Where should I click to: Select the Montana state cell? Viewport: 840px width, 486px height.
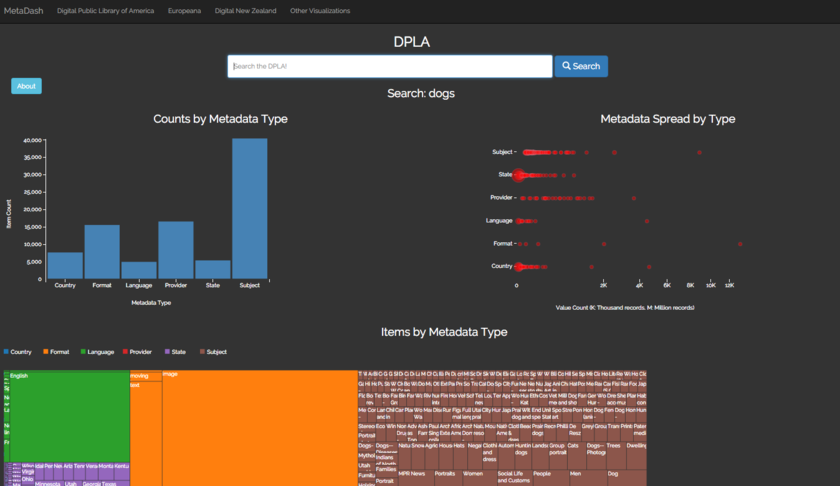tap(106, 471)
